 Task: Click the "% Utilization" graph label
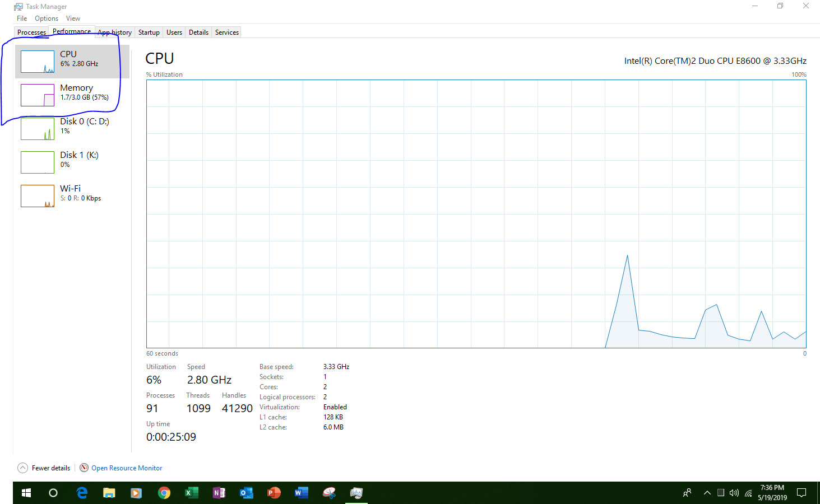tap(164, 74)
